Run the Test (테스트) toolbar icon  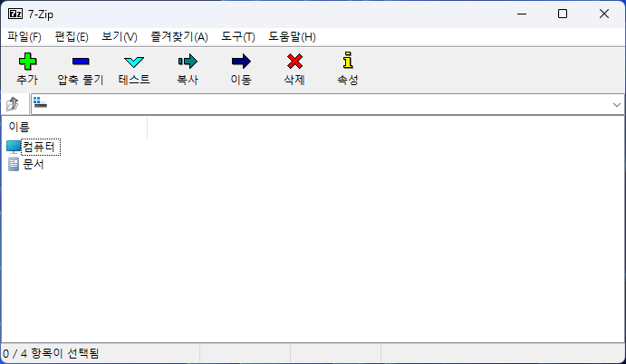pos(134,62)
